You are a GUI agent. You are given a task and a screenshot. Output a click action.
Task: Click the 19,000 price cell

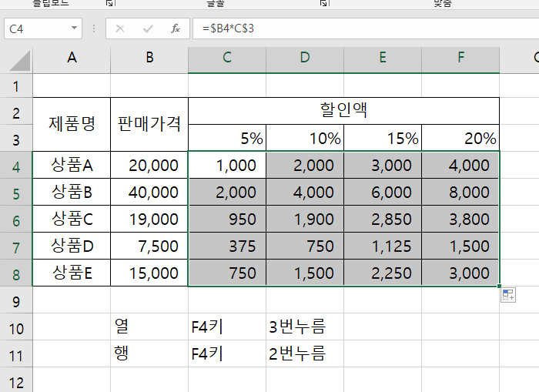tap(149, 219)
